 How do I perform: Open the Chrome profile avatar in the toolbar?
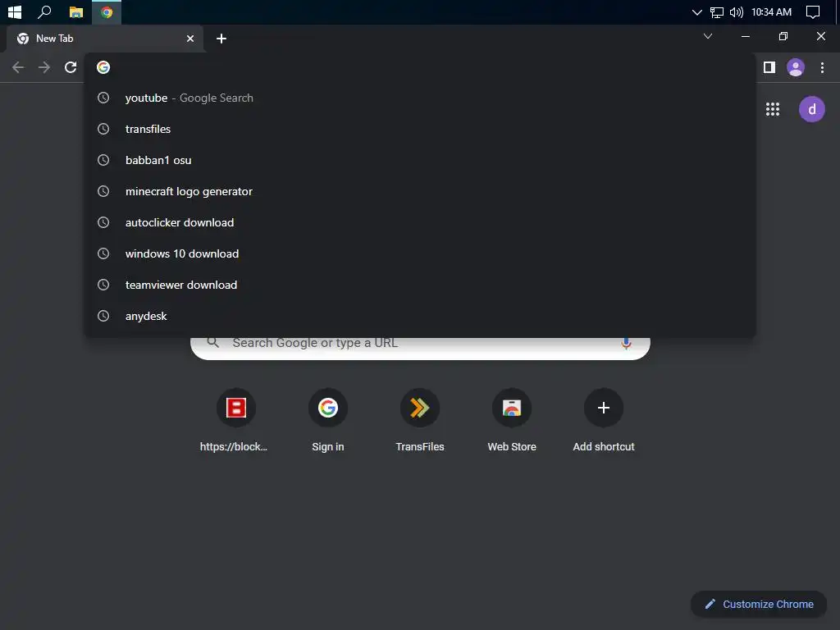pos(796,67)
